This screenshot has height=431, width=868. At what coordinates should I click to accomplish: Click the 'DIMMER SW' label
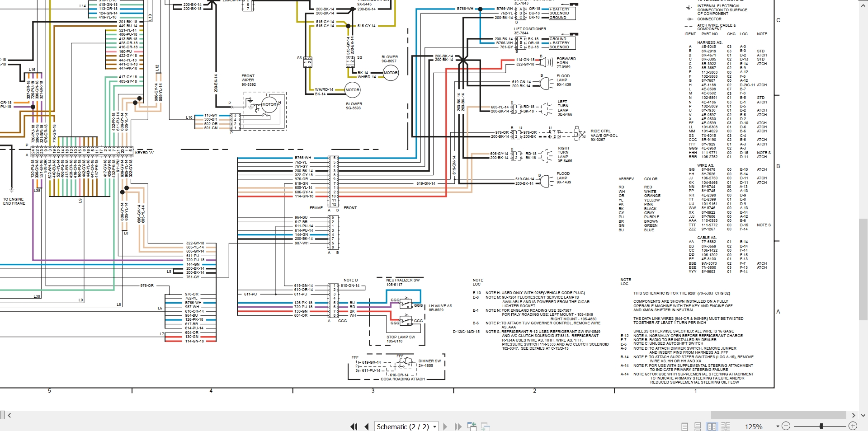click(429, 361)
